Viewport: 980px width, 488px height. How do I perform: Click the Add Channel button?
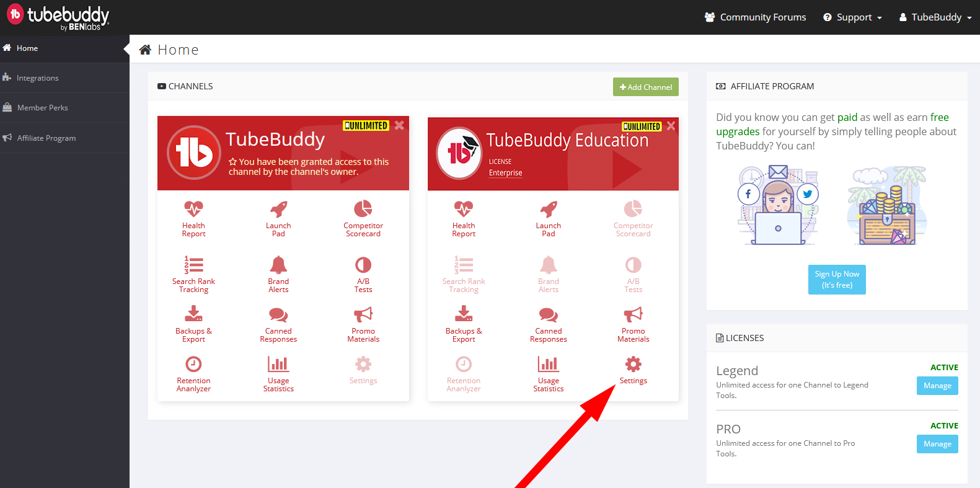pyautogui.click(x=646, y=87)
